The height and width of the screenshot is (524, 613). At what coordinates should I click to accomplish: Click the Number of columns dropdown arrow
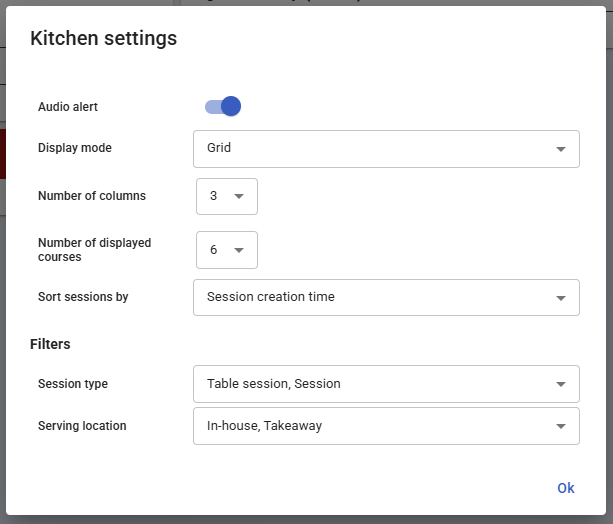pos(239,197)
